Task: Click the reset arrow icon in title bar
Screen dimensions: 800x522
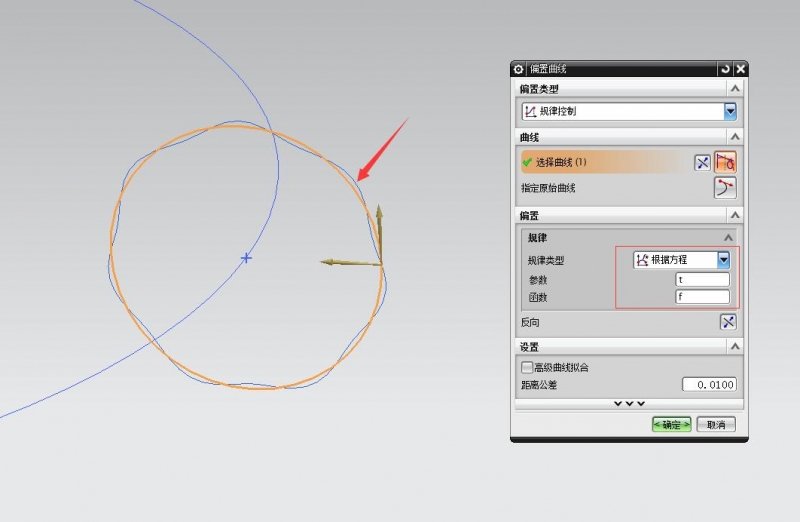Action: 724,69
